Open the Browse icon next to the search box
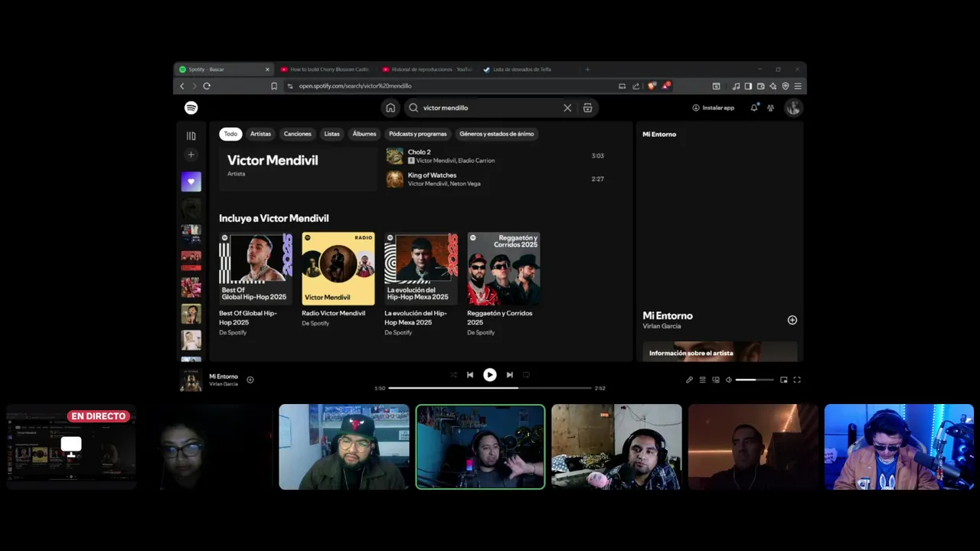 588,108
